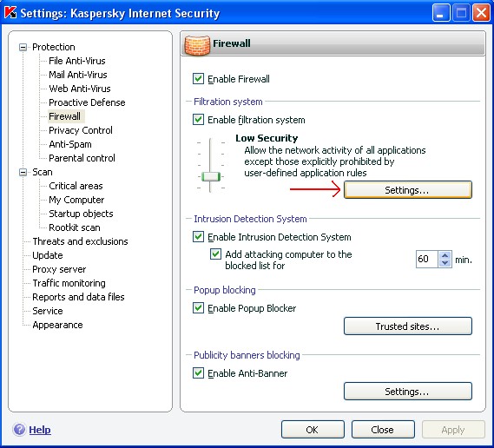Screen dimensions: 494x448
Task: Click the Firewall brick wall icon
Action: (197, 45)
